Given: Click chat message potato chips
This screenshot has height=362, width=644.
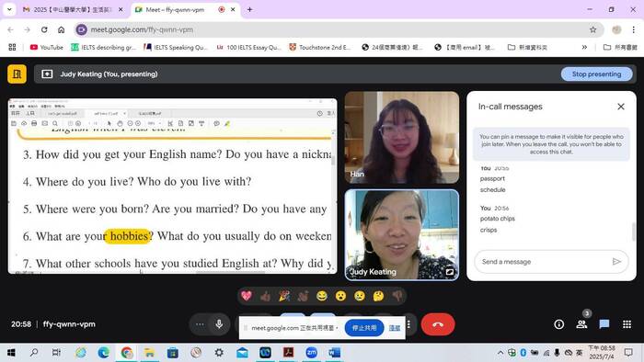Looking at the screenshot, I should pos(498,219).
